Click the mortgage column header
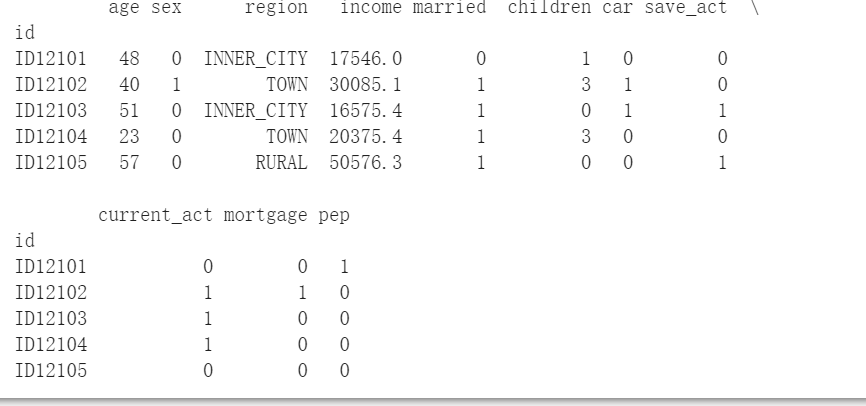The width and height of the screenshot is (866, 406). pyautogui.click(x=266, y=216)
